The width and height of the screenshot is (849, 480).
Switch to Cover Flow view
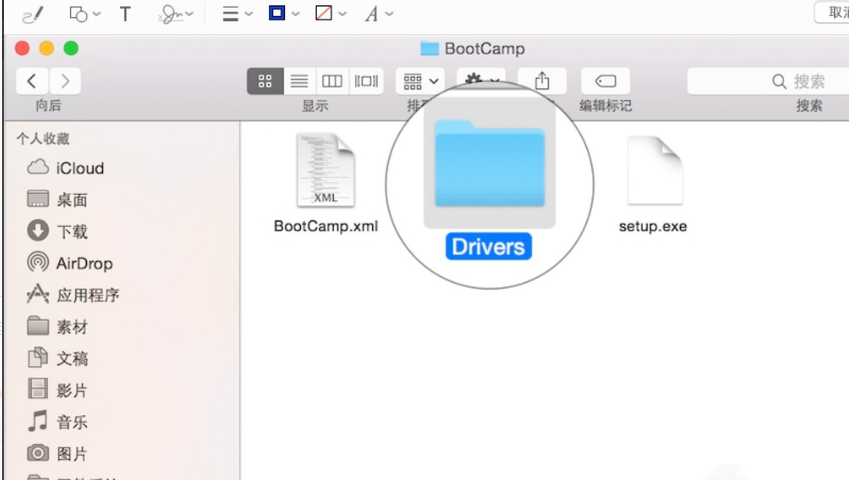[x=366, y=81]
